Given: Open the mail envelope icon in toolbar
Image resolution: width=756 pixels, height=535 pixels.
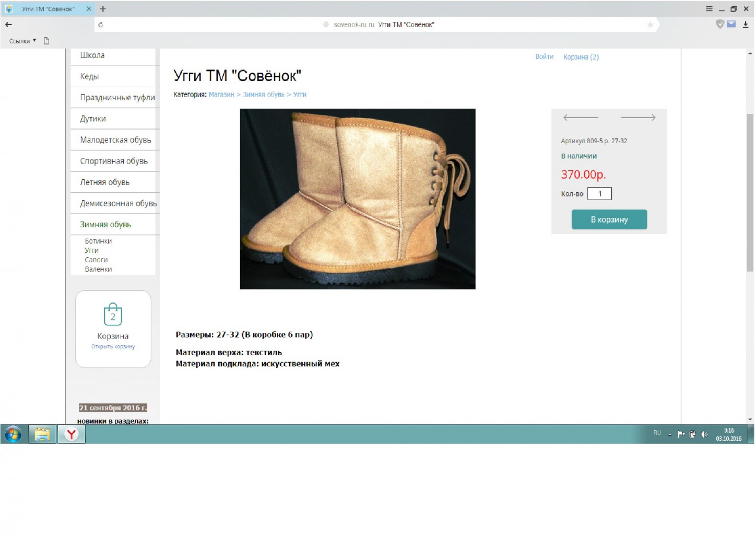Looking at the screenshot, I should (731, 24).
